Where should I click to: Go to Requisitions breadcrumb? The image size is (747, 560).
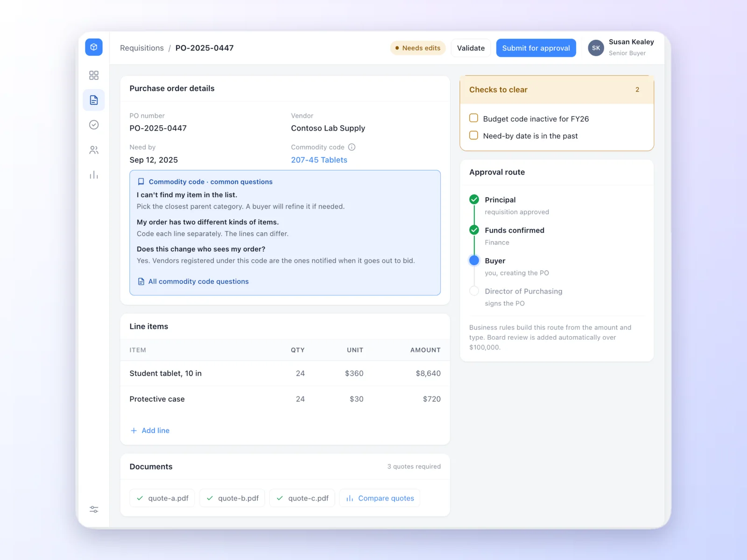[x=142, y=48]
